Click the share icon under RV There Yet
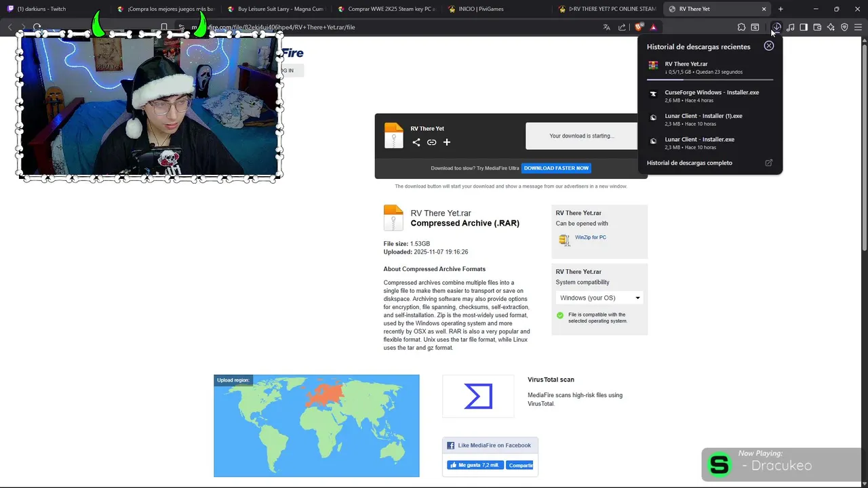Screen dimensions: 868x488 416,142
